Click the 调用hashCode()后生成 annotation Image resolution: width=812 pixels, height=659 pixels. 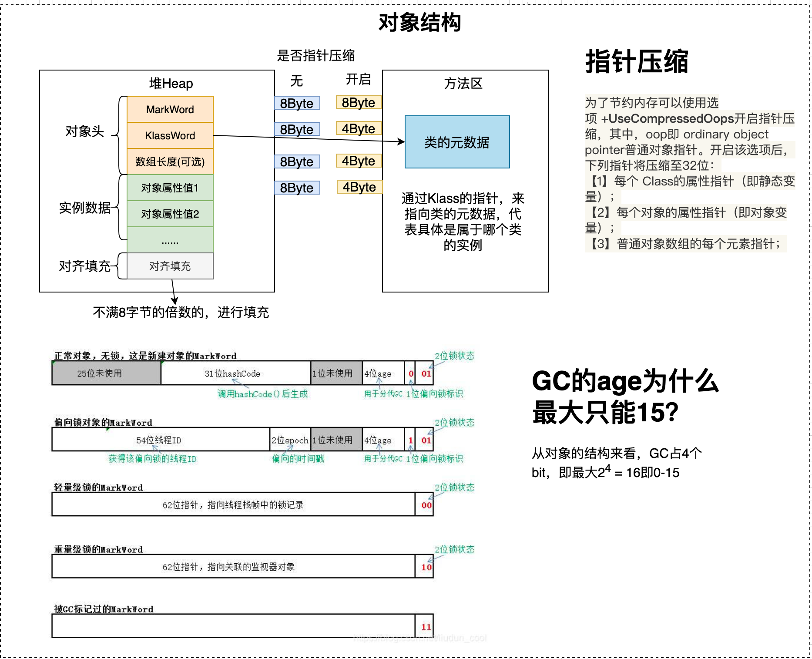(262, 394)
